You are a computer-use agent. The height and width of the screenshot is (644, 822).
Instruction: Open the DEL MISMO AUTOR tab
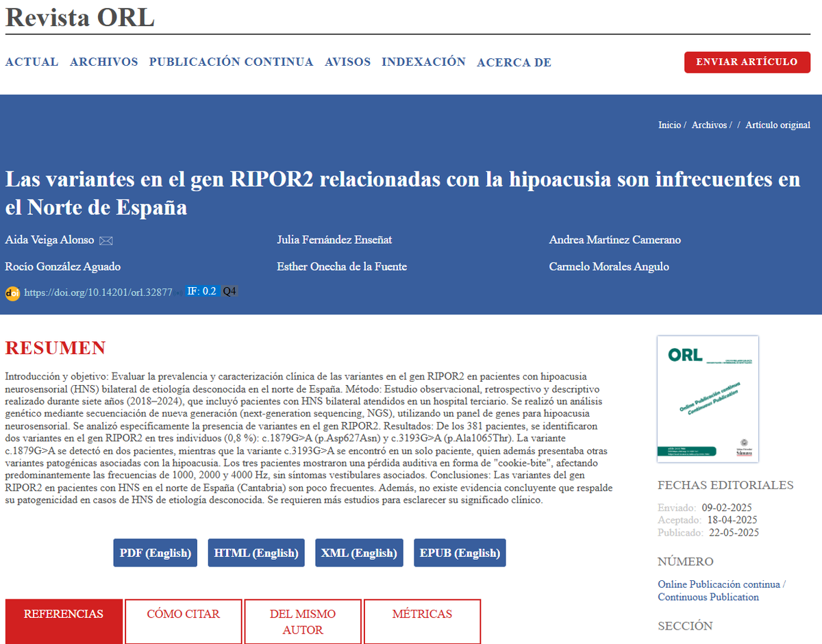tap(302, 621)
